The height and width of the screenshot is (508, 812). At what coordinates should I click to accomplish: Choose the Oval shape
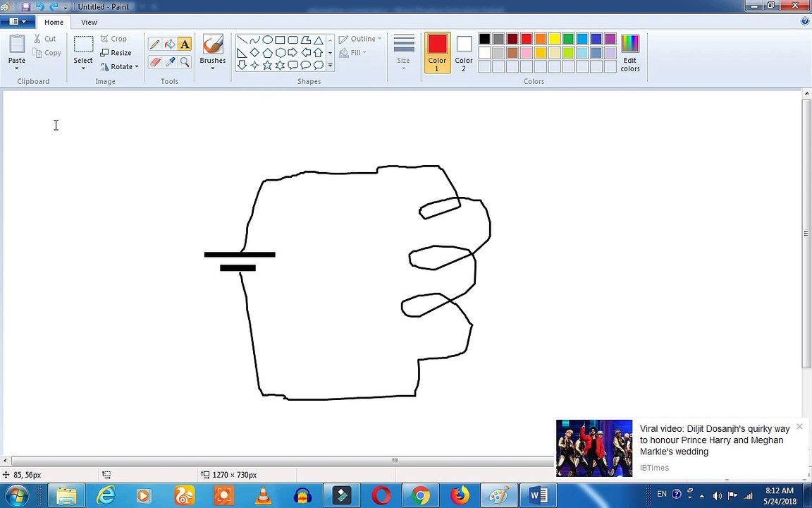tap(267, 40)
